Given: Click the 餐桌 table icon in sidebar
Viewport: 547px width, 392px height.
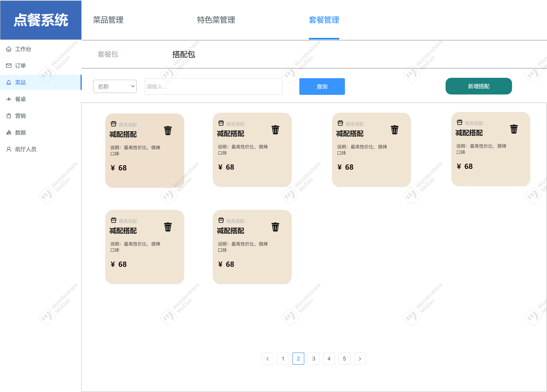Looking at the screenshot, I should pos(9,99).
